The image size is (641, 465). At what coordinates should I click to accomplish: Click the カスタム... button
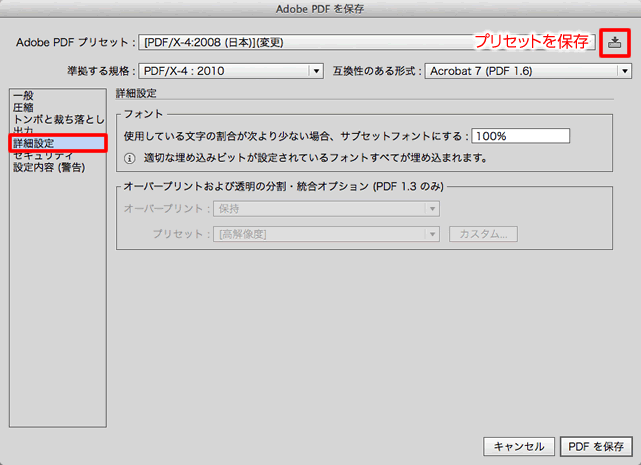coord(483,234)
